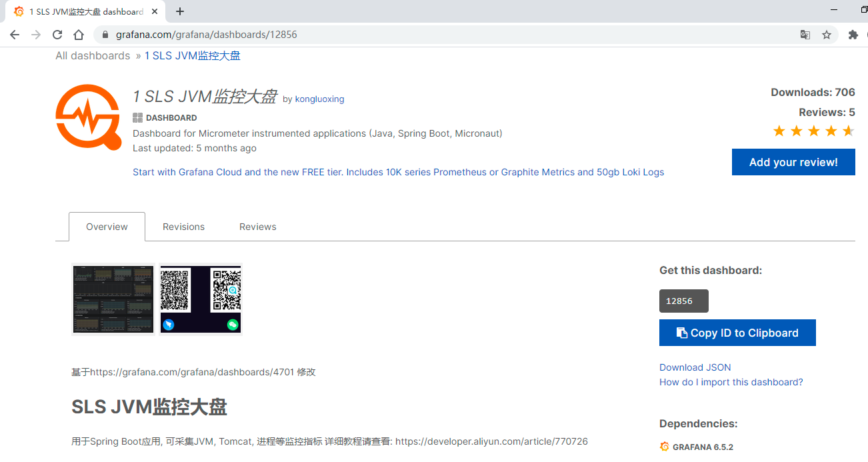Open the browser home page icon
The width and height of the screenshot is (868, 462).
tap(78, 34)
